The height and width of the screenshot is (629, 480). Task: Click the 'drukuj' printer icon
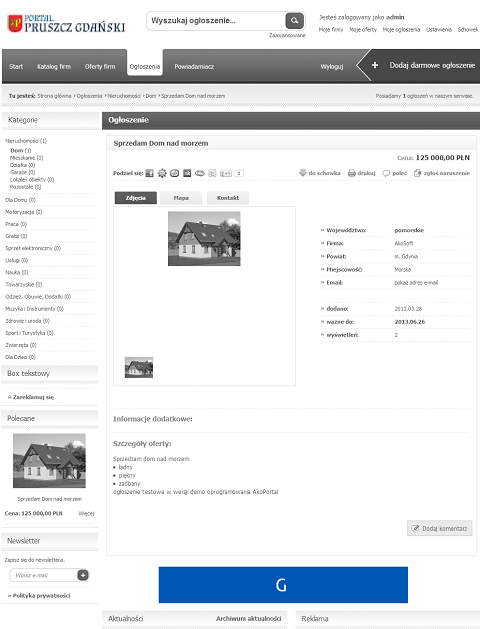tap(352, 173)
